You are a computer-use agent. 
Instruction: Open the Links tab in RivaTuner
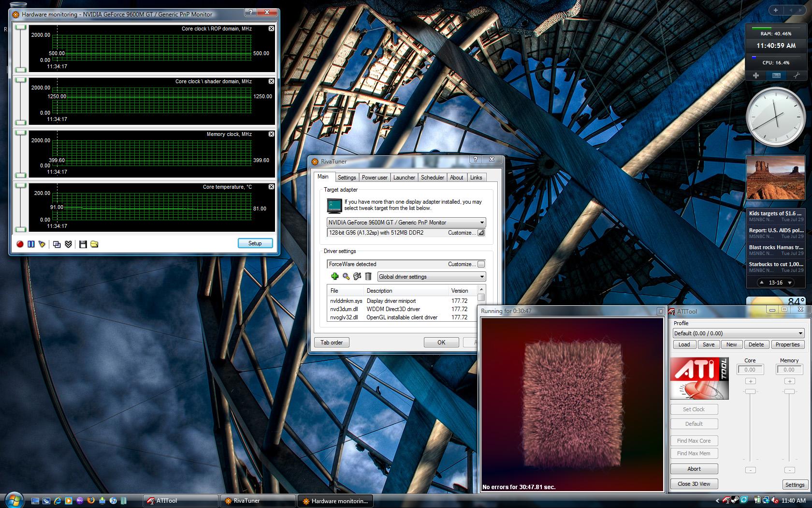coord(476,178)
